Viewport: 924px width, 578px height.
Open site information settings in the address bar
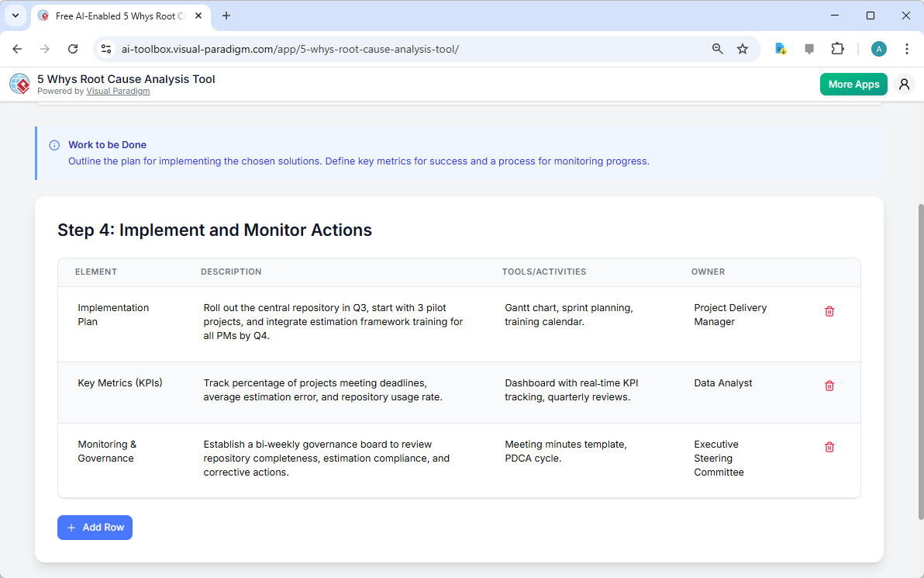pos(105,48)
